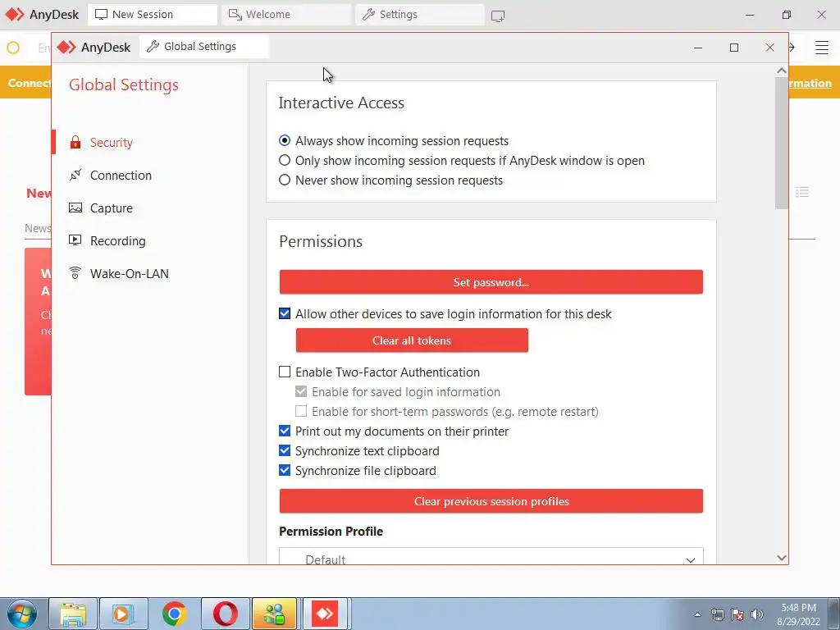Click the AnyDesk taskbar icon

[326, 614]
